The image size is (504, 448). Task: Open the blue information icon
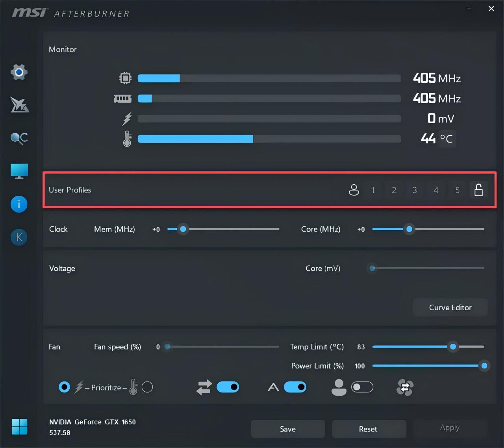tap(19, 204)
